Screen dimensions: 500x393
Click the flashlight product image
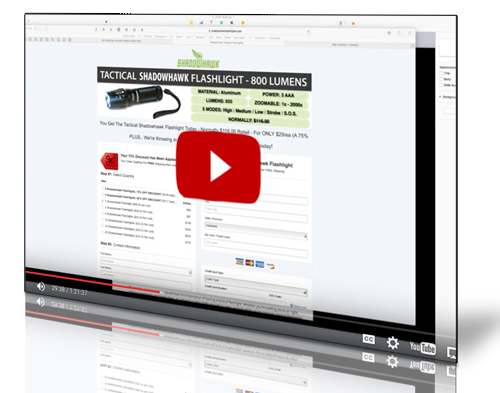142,101
